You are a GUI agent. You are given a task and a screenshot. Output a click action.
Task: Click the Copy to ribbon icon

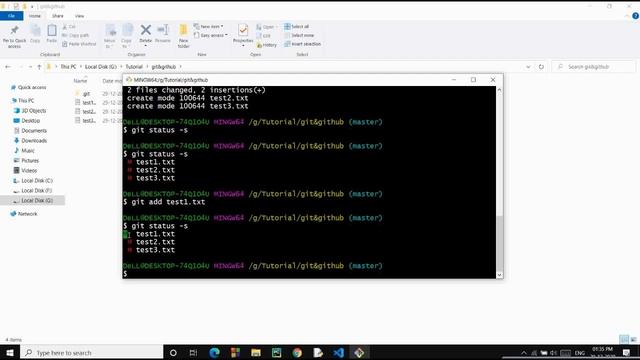coord(127,36)
